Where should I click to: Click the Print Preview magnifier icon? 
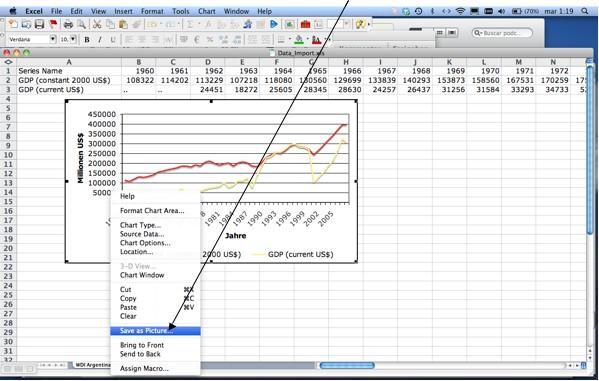pos(81,24)
